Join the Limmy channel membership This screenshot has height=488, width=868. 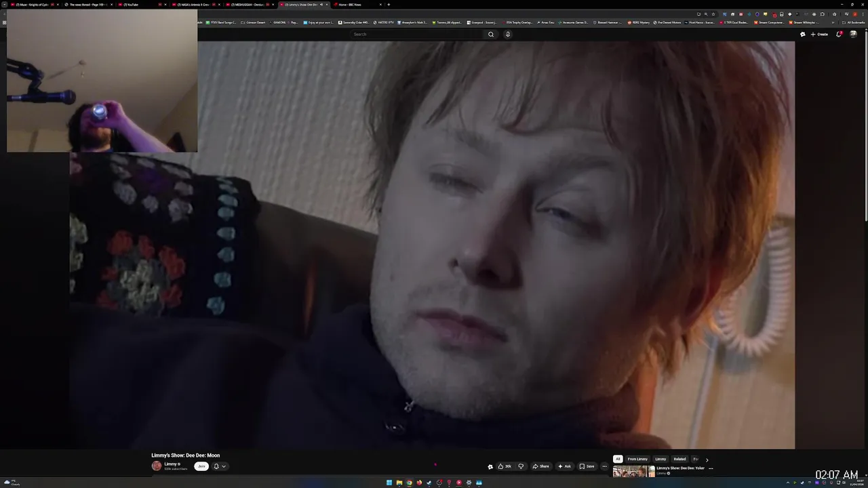(x=201, y=466)
